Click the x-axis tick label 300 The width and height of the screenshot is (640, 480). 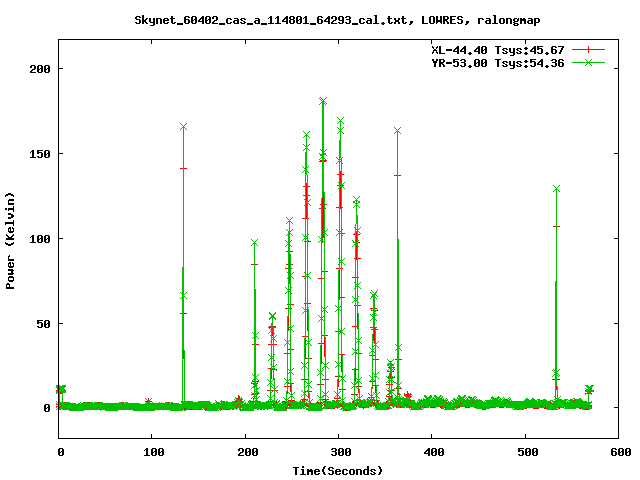click(341, 452)
